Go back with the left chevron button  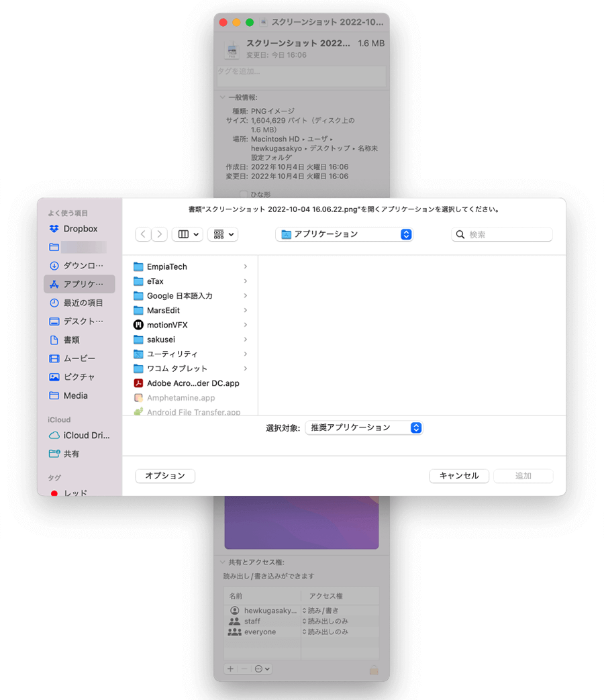(x=143, y=234)
